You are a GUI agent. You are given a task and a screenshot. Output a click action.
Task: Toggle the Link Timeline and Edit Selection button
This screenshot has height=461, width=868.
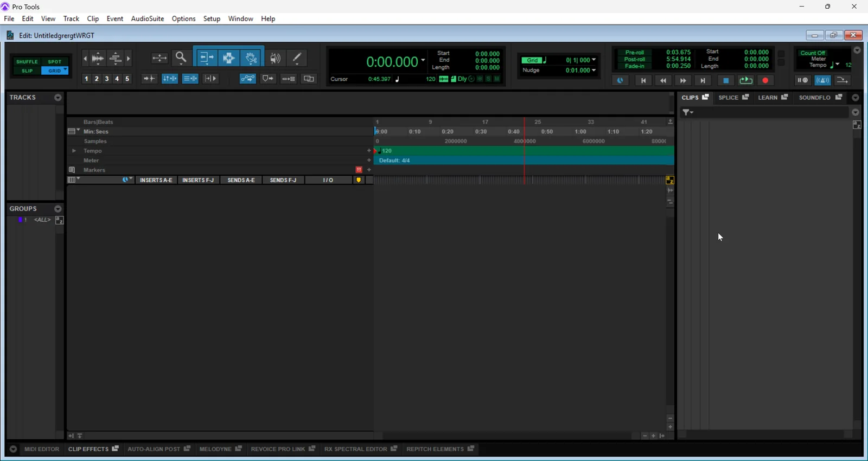170,79
